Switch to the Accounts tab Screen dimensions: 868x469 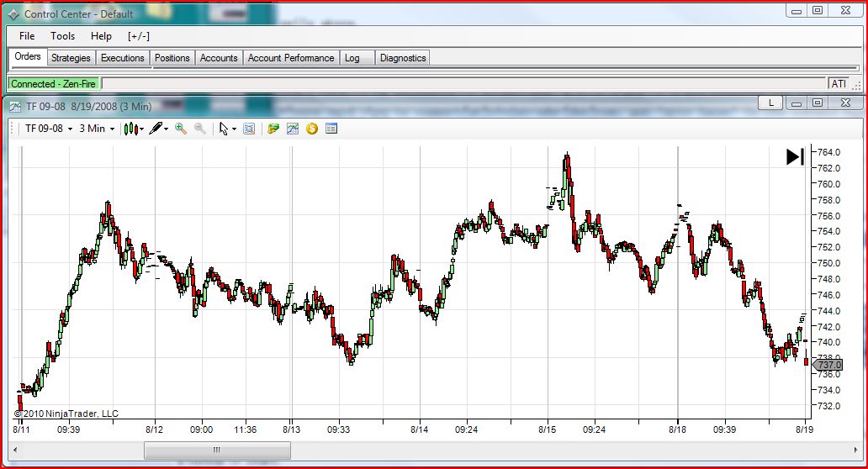tap(219, 58)
